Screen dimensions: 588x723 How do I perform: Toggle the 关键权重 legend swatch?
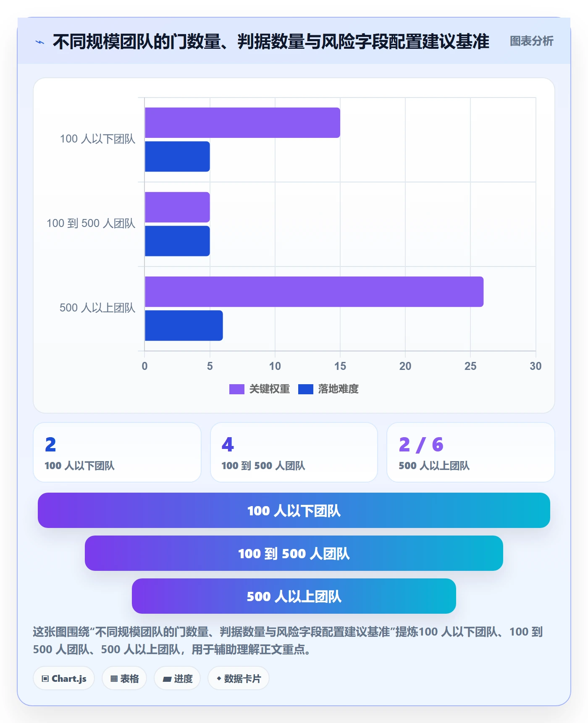click(x=236, y=389)
